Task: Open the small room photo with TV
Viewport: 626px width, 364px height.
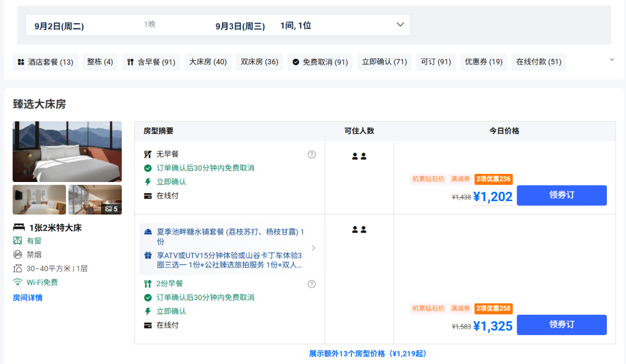Action: [39, 199]
